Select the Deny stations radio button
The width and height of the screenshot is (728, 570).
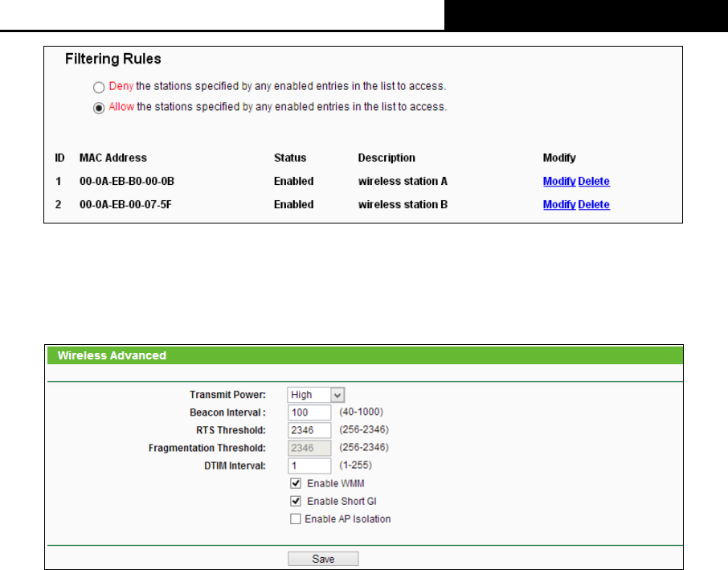point(98,88)
